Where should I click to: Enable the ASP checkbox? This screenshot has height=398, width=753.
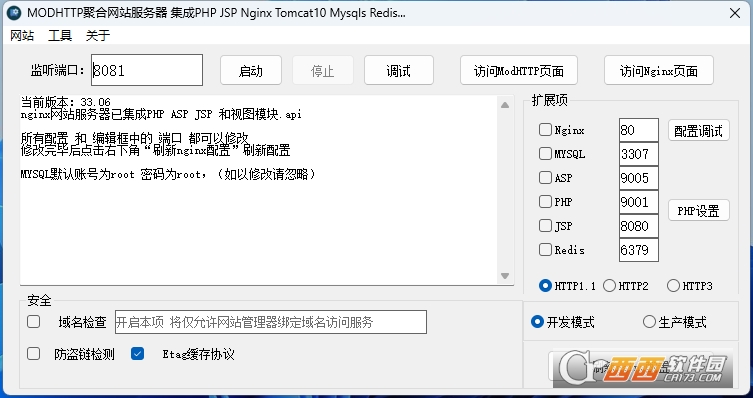click(545, 178)
